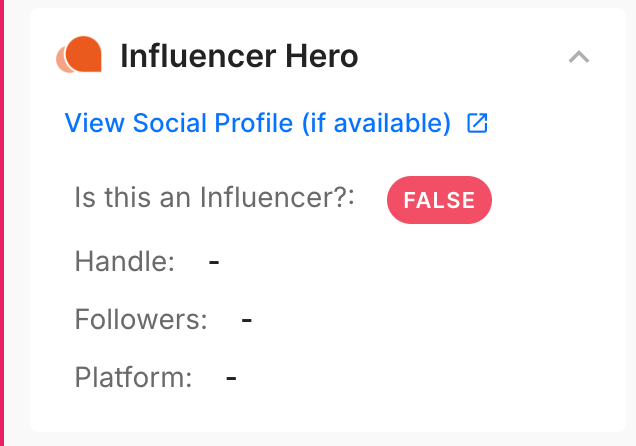This screenshot has height=446, width=636.
Task: Select the Influencer Hero title text
Action: click(x=238, y=57)
